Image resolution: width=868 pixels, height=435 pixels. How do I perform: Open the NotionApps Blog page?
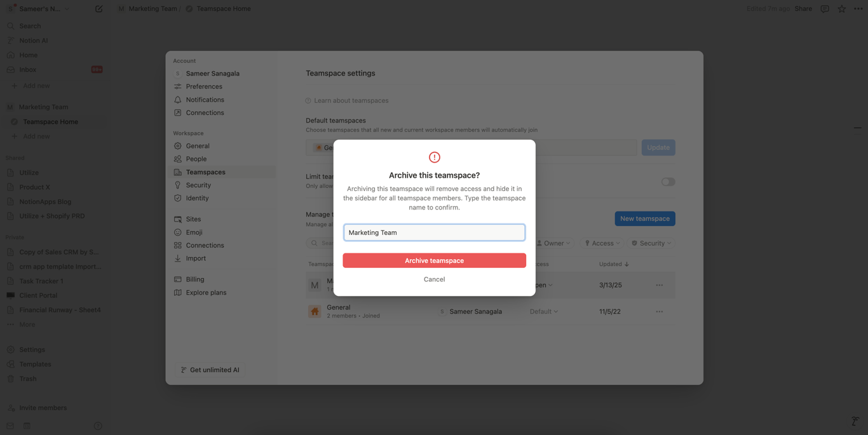point(54,202)
